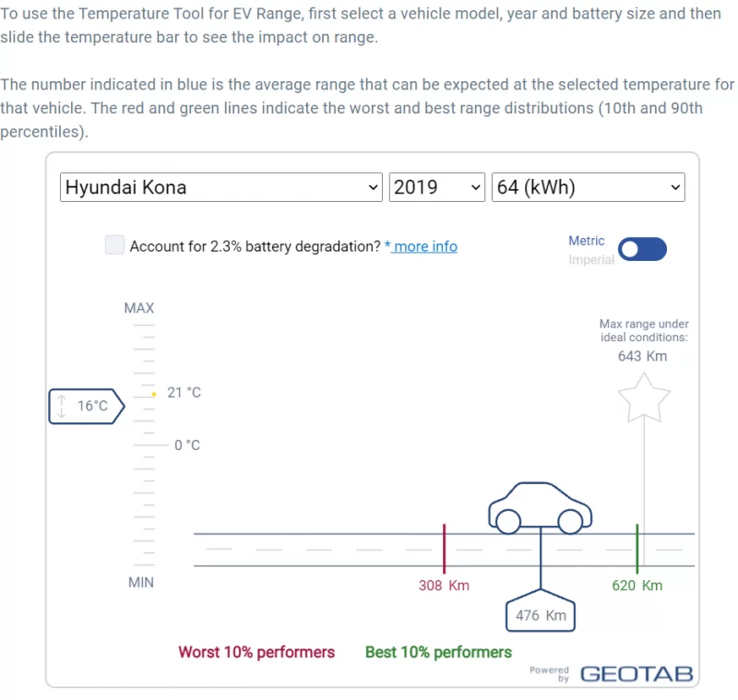The image size is (738, 700).
Task: Click the up-down arrow temperature handle icon
Action: 62,406
